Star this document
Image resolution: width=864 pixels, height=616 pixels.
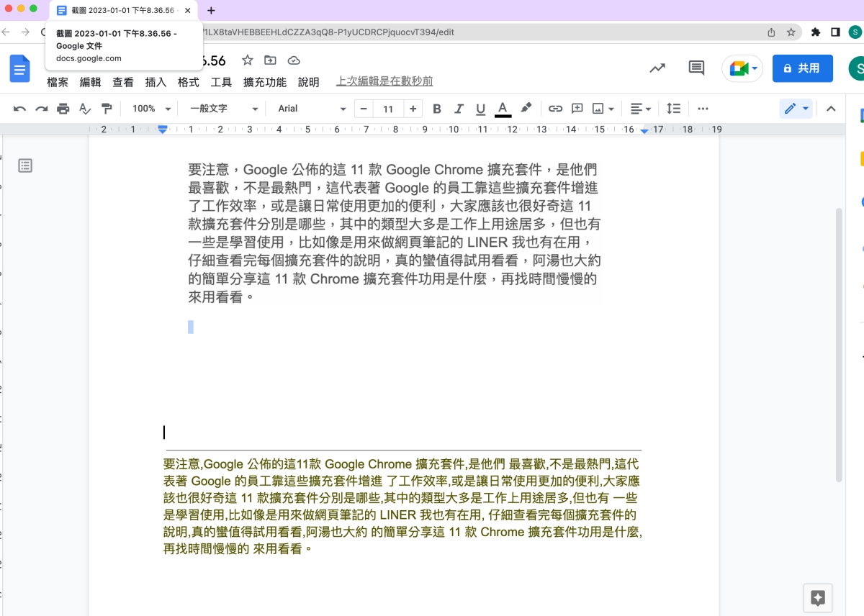(x=247, y=60)
